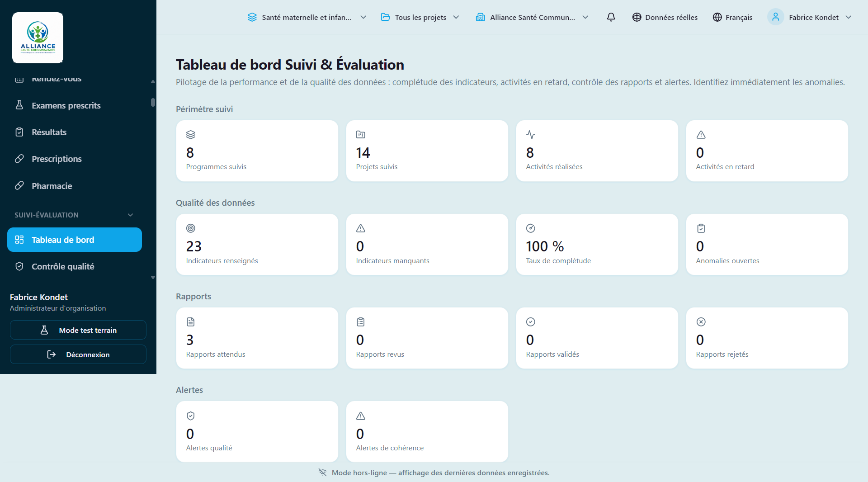868x482 pixels.
Task: Click the layers icon for Programmes suivis
Action: tap(191, 135)
